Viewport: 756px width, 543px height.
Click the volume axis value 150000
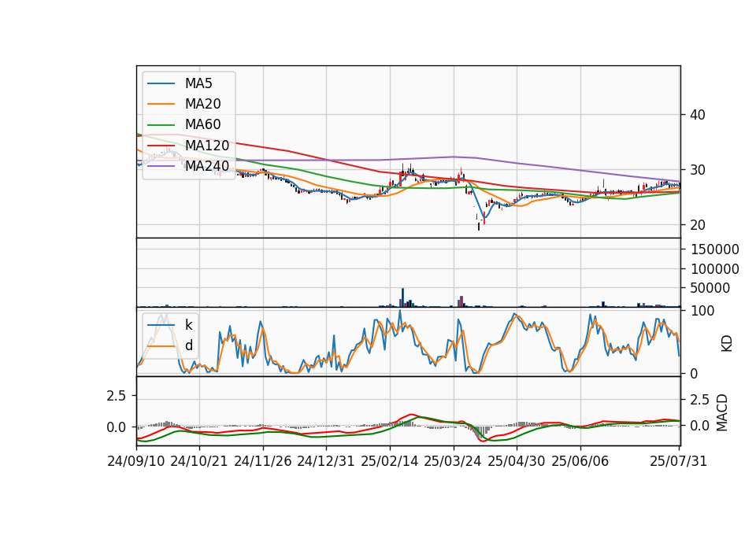point(714,249)
